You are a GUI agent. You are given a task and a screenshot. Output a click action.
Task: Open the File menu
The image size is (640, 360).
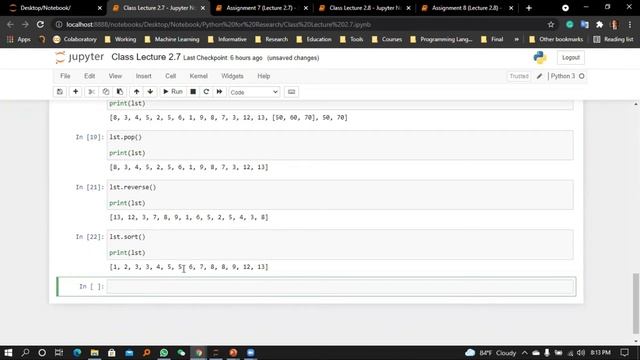pos(65,76)
